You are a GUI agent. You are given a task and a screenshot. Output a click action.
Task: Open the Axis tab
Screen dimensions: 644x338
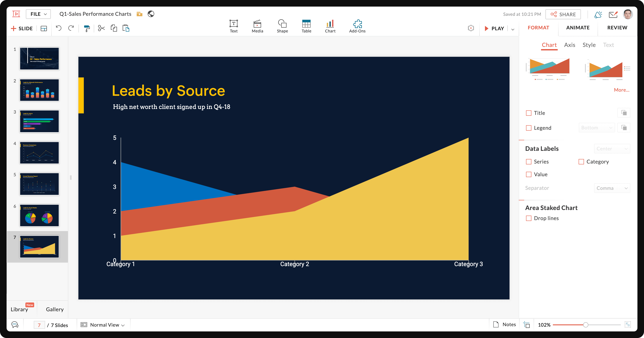tap(569, 45)
